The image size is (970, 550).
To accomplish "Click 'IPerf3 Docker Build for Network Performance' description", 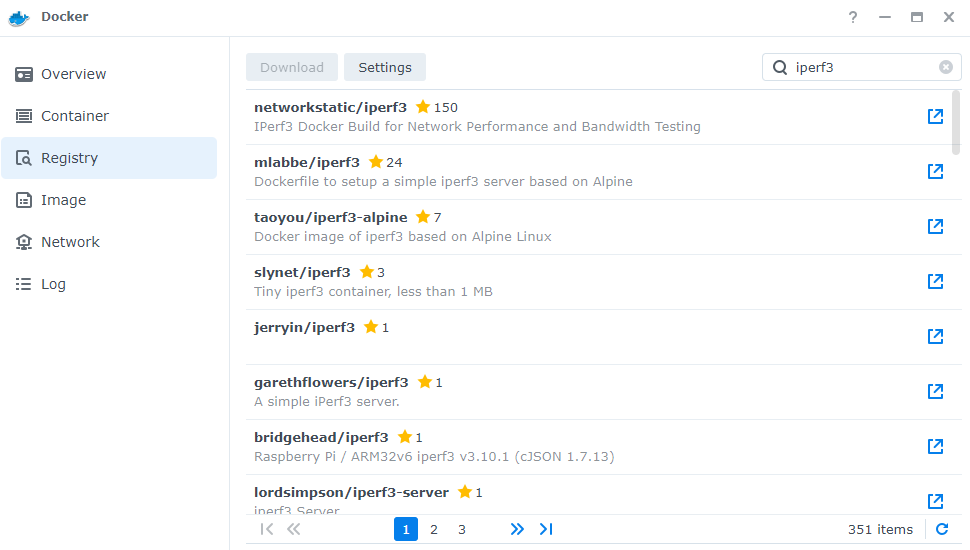I will [x=477, y=127].
